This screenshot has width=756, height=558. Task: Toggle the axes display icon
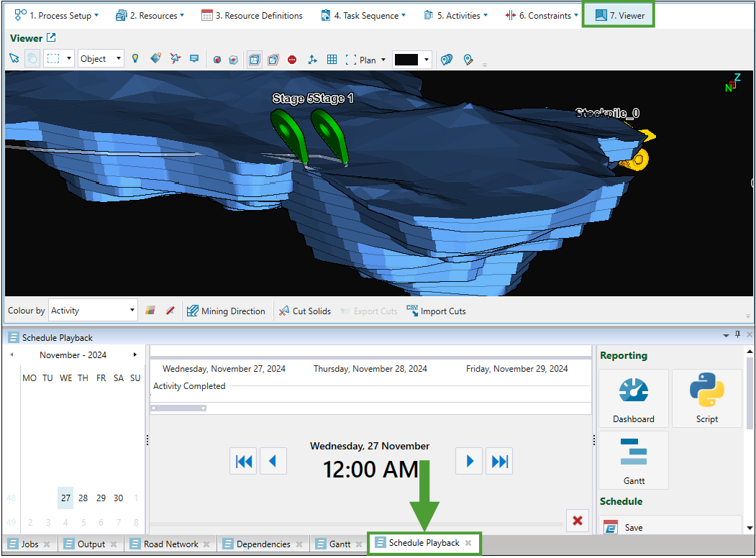(312, 60)
